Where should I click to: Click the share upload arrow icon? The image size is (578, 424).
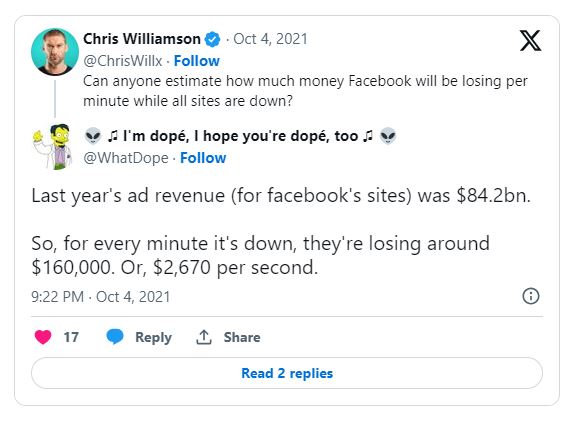pos(203,337)
